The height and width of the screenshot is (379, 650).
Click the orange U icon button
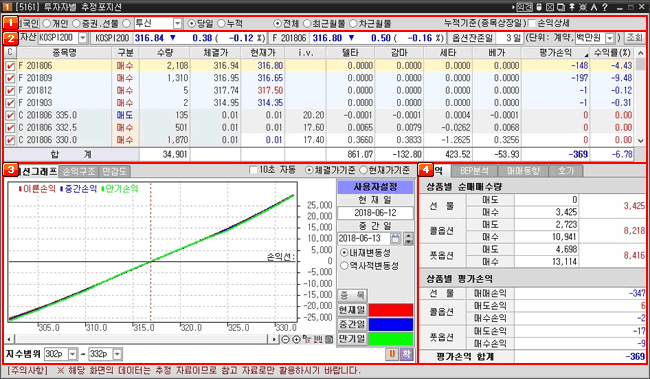click(392, 354)
